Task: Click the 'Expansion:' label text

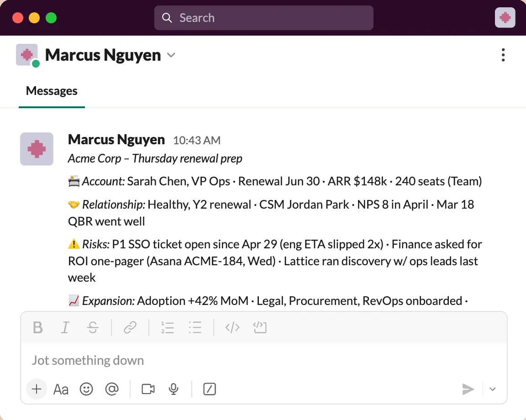Action: [x=108, y=301]
